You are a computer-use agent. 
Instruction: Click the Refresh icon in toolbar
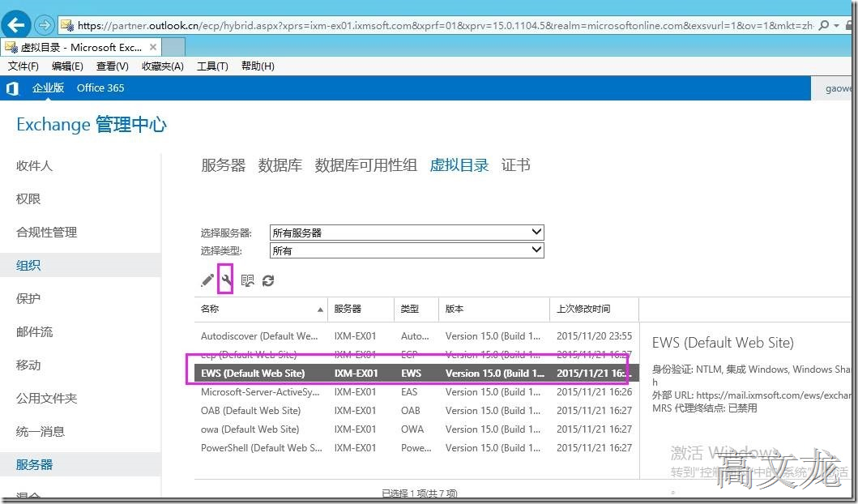click(x=268, y=280)
